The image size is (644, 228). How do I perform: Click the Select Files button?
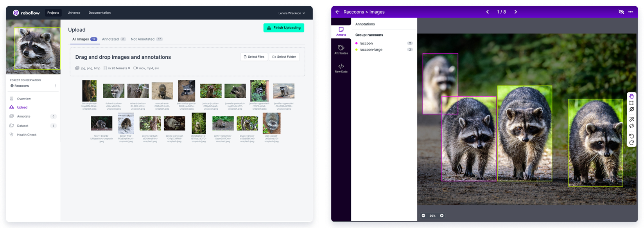tap(254, 57)
